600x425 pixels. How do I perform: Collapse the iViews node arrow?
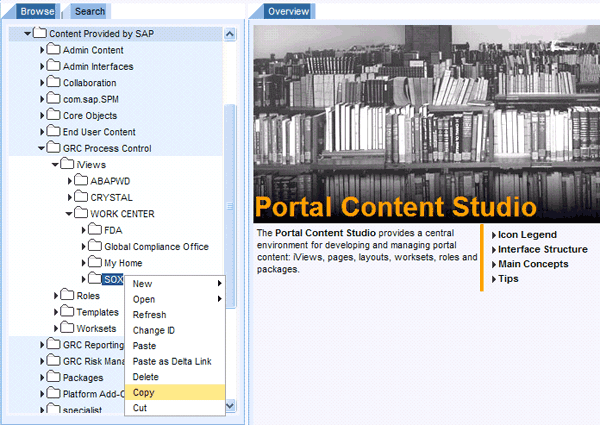click(x=55, y=164)
